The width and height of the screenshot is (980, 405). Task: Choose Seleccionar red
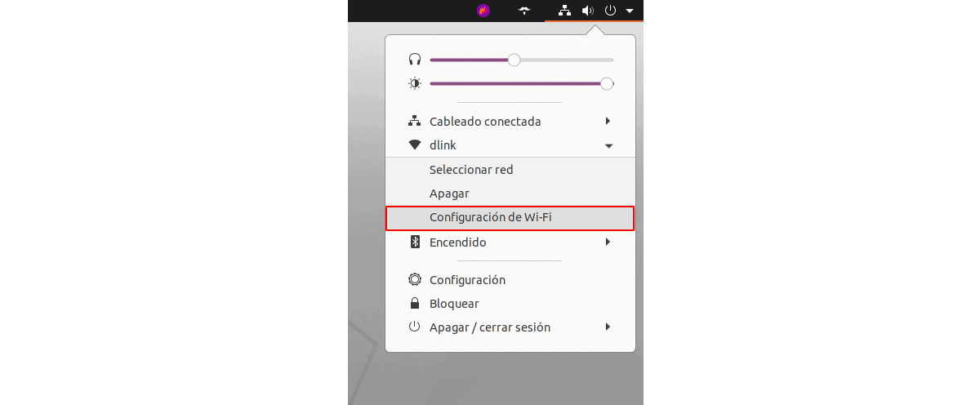click(x=510, y=170)
